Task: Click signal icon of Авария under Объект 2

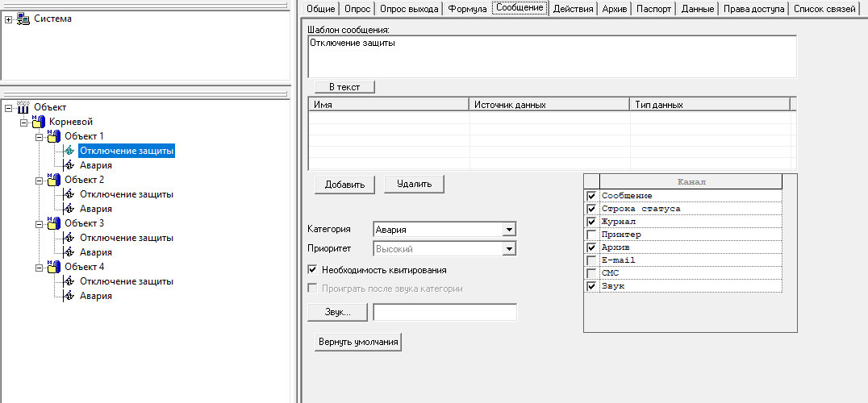Action: coord(69,209)
